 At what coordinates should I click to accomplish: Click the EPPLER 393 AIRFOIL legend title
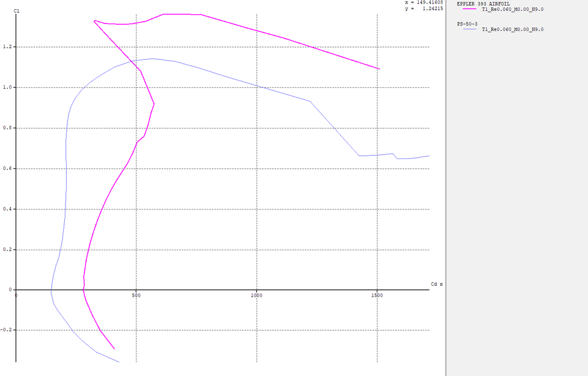(482, 3)
